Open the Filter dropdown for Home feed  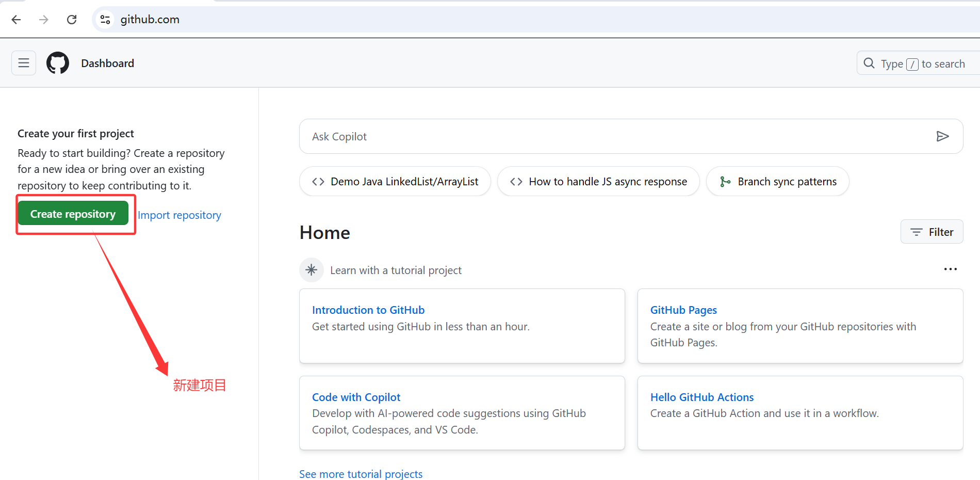(x=932, y=232)
